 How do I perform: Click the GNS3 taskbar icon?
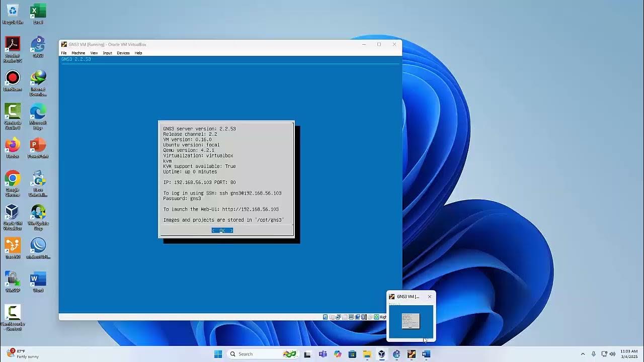[x=396, y=354]
